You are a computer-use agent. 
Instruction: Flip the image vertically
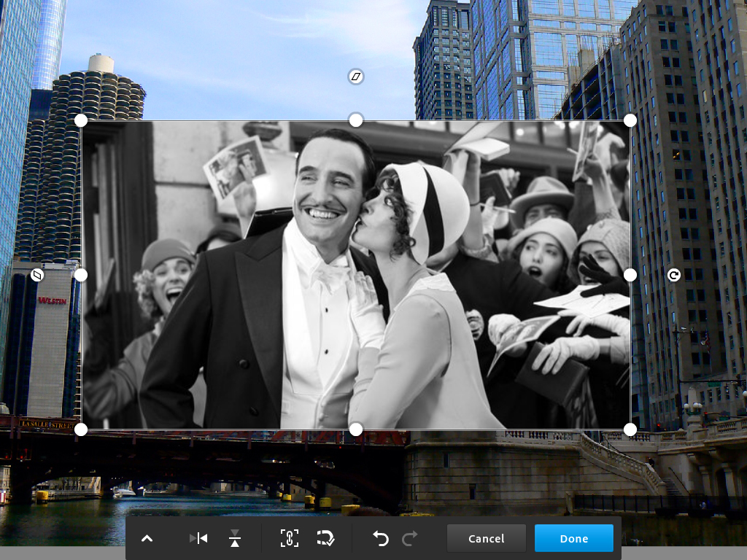tap(235, 539)
